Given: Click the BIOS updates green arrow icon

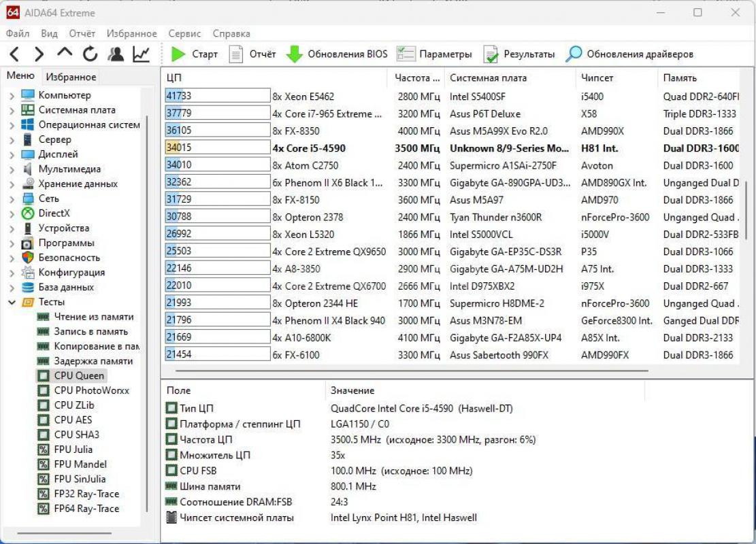Looking at the screenshot, I should coord(294,54).
